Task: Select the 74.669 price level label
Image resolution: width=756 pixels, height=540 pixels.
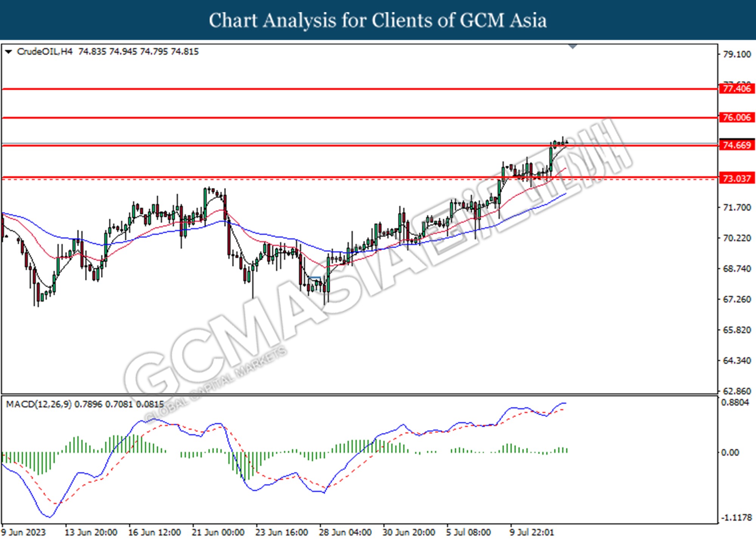Action: click(736, 145)
